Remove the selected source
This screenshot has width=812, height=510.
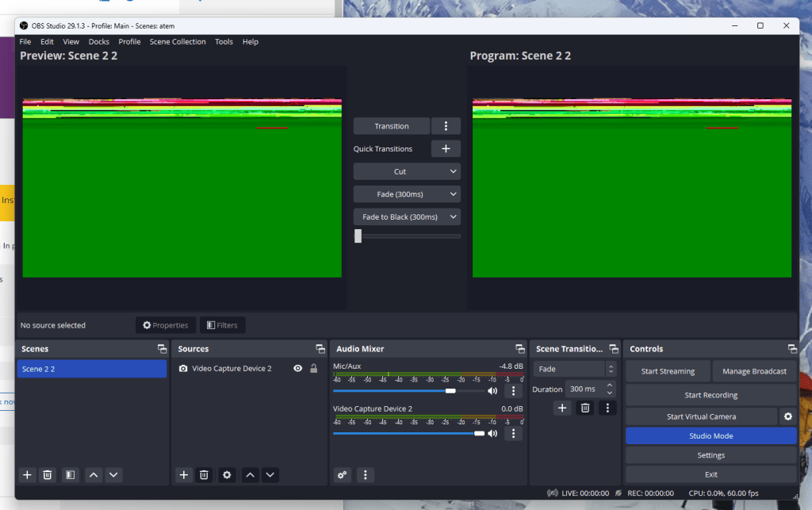[x=204, y=475]
